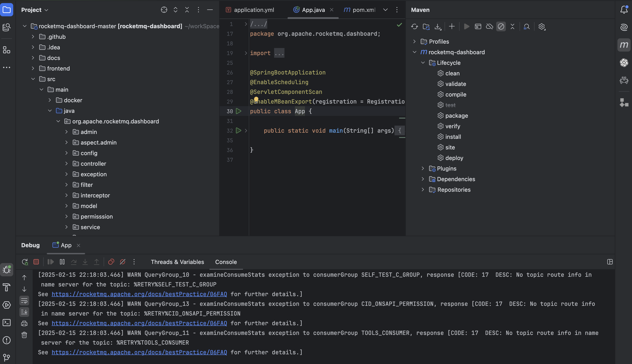Image resolution: width=632 pixels, height=364 pixels.
Task: Select the Console tab
Action: [x=226, y=262]
